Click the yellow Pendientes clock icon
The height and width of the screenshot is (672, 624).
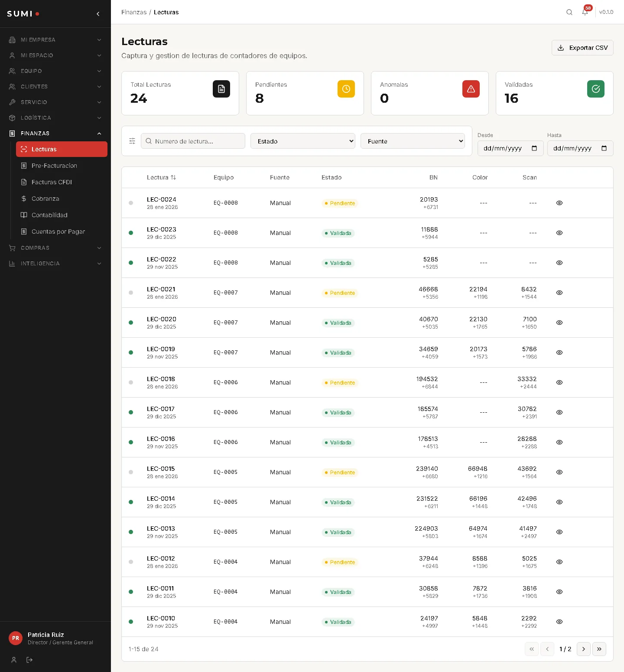(346, 89)
